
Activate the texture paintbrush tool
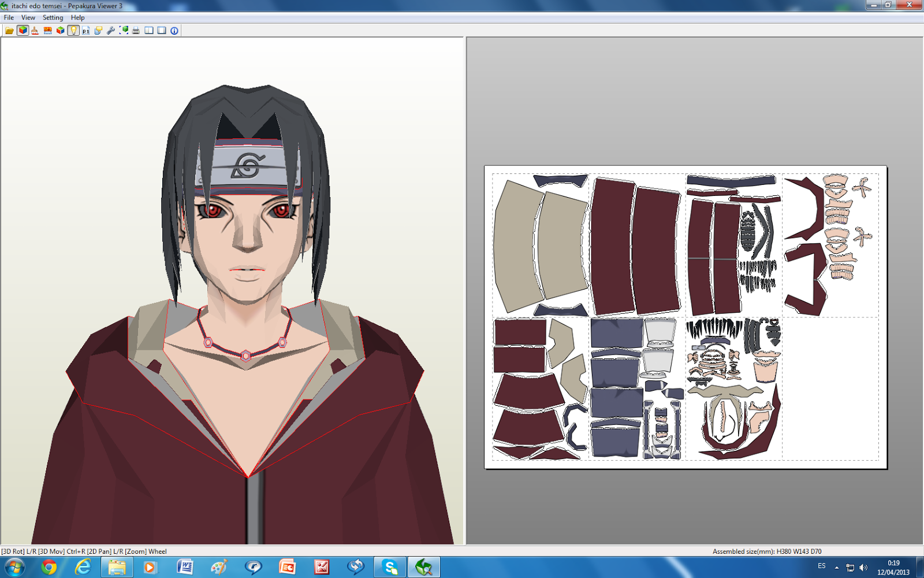34,31
